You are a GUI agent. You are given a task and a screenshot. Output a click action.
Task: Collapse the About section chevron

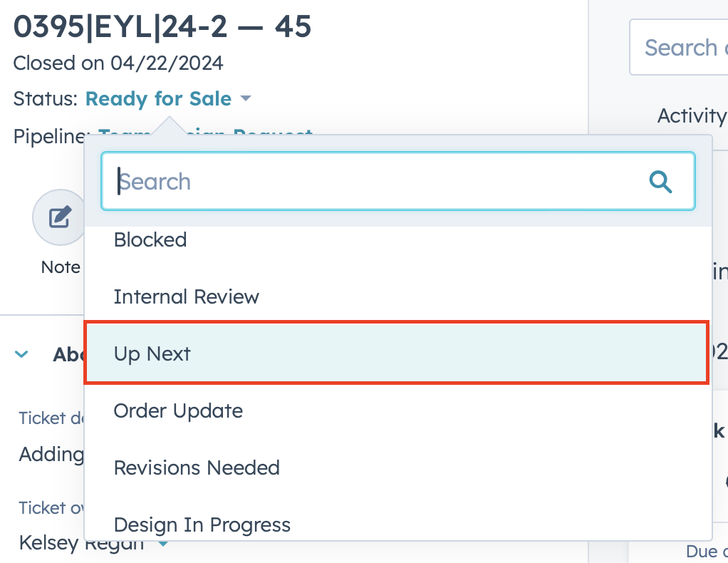pyautogui.click(x=22, y=353)
